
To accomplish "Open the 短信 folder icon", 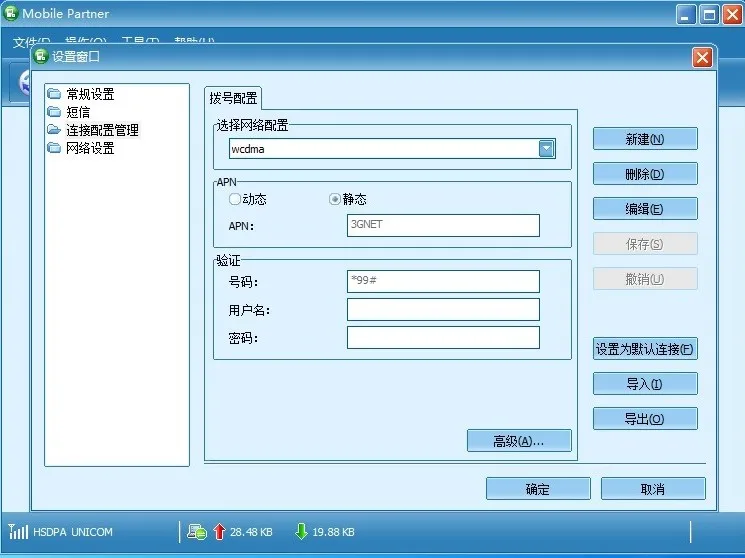I will point(54,112).
